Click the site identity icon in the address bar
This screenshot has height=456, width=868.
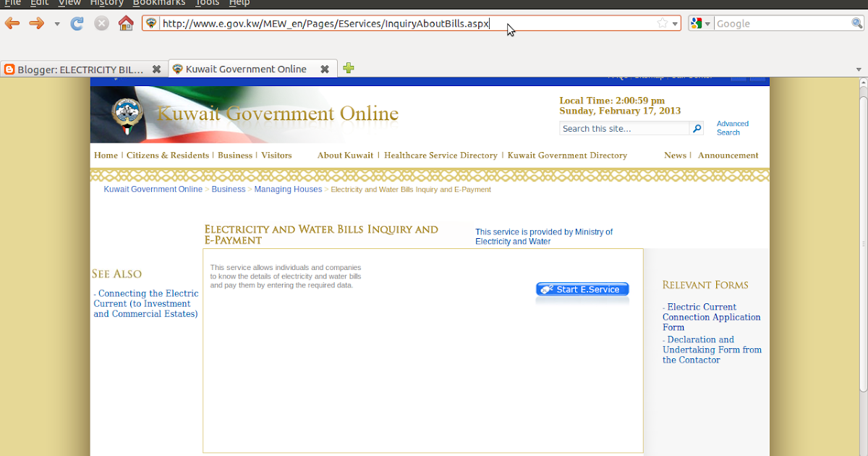tap(151, 23)
